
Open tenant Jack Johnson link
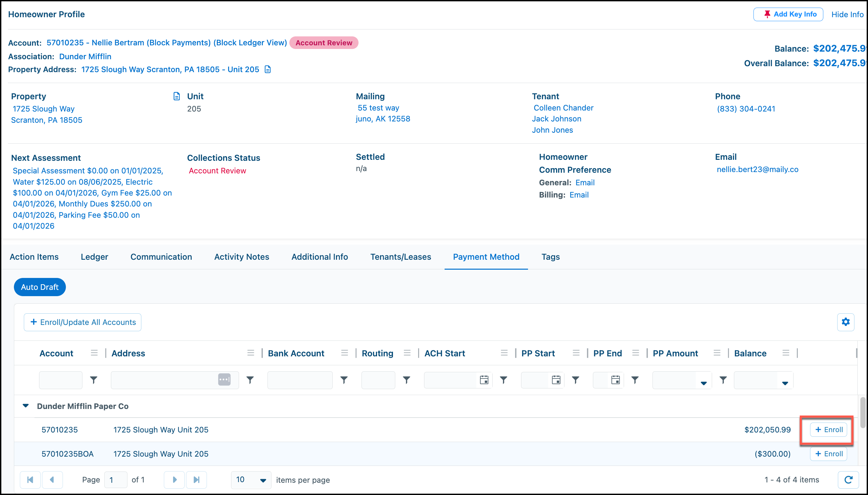click(x=556, y=119)
